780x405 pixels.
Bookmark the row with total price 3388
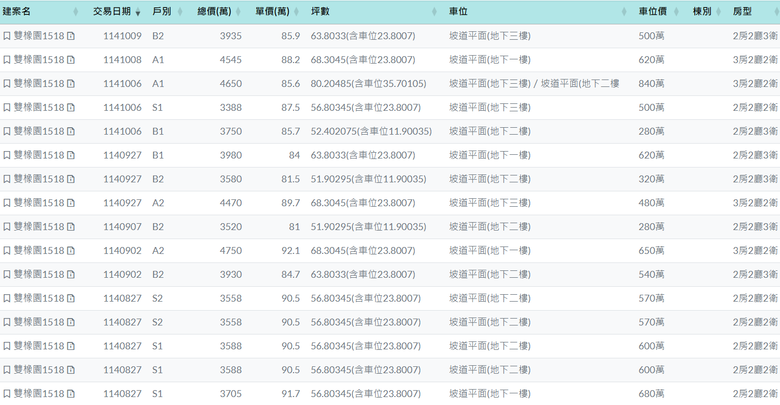click(x=6, y=107)
